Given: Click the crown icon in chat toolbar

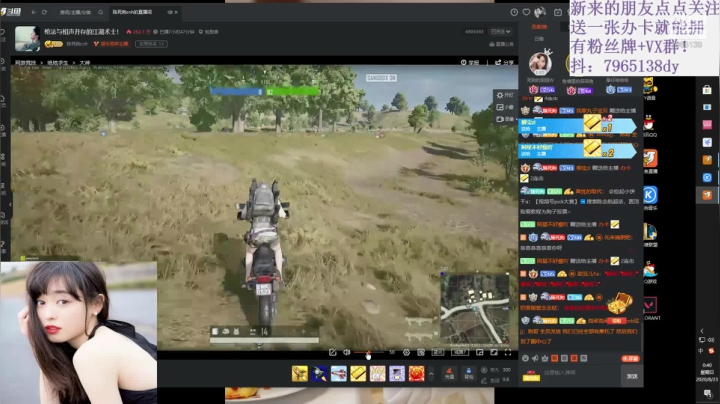Looking at the screenshot, I should 545,358.
